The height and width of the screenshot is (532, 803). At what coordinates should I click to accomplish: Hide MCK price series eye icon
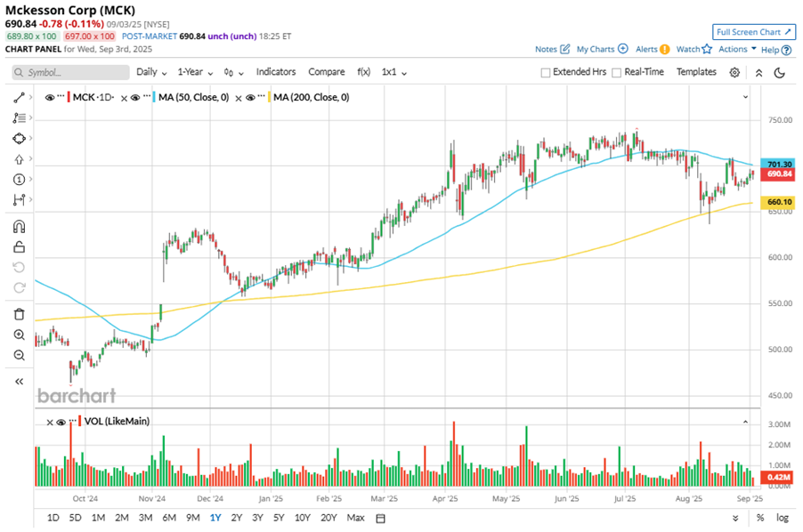click(50, 97)
